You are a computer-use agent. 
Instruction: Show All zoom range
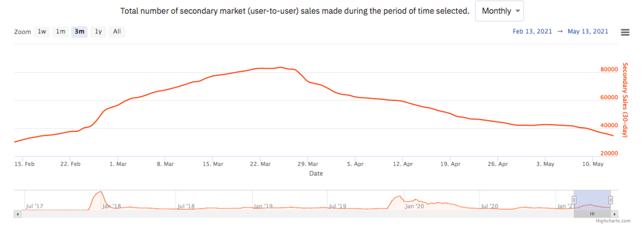(117, 32)
